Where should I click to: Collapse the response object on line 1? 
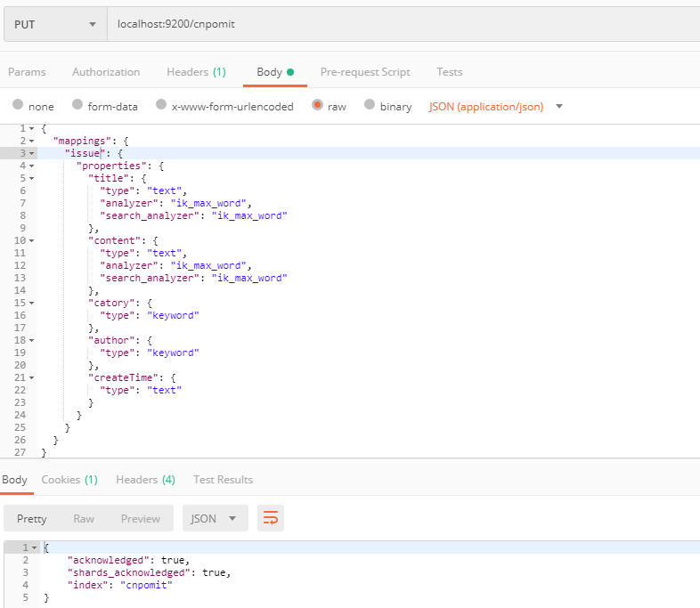[x=35, y=547]
